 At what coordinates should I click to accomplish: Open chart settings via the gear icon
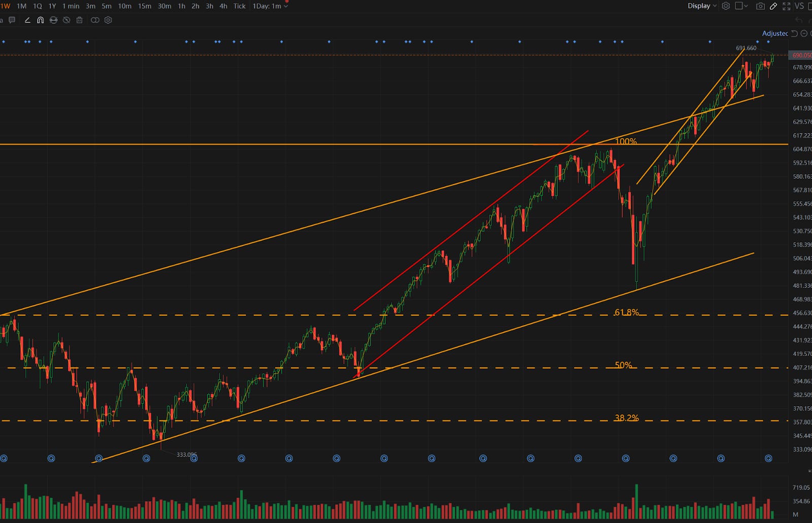[726, 6]
